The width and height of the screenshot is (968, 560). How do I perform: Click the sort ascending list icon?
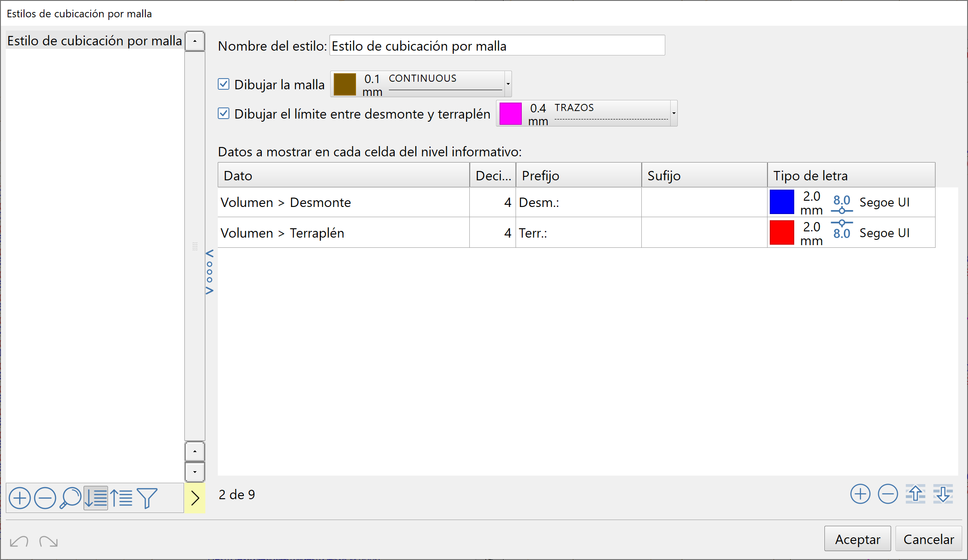coord(121,498)
